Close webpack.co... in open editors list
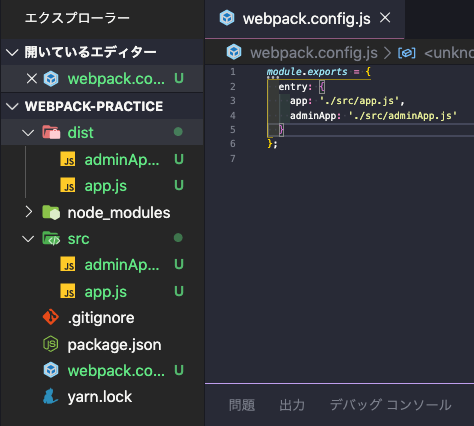 [32, 79]
